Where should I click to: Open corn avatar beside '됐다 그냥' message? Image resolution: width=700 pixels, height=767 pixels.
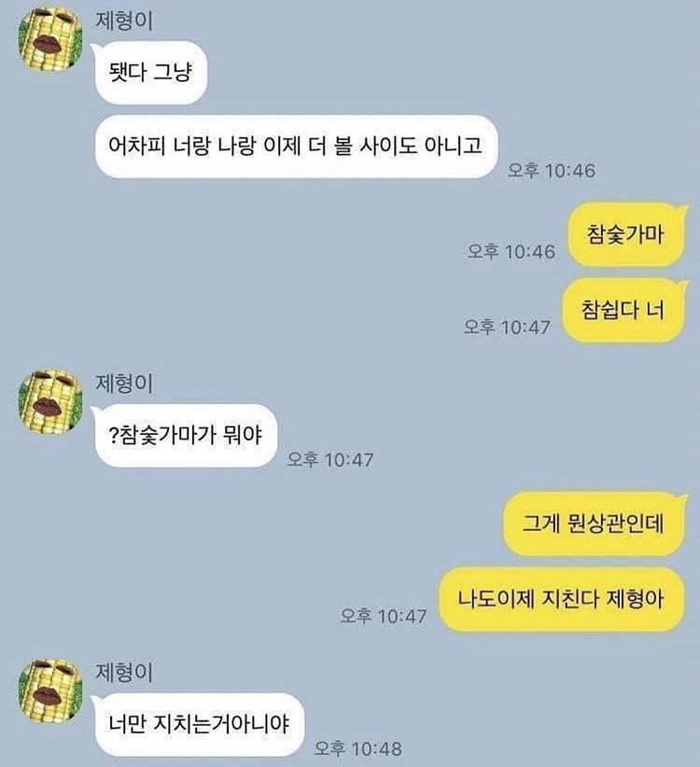pyautogui.click(x=49, y=39)
